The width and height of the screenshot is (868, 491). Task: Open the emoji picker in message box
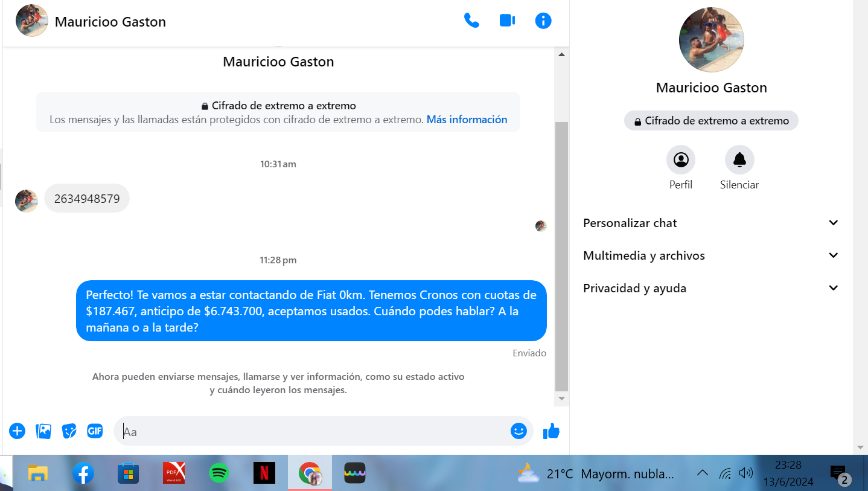[x=519, y=431]
